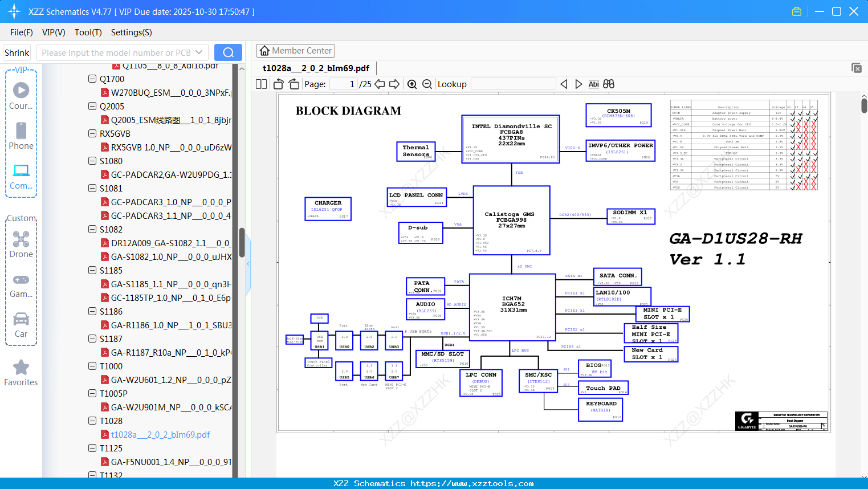This screenshot has height=489, width=868.
Task: Open GA-S1082_1.0_NP PDF file
Action: coord(166,256)
